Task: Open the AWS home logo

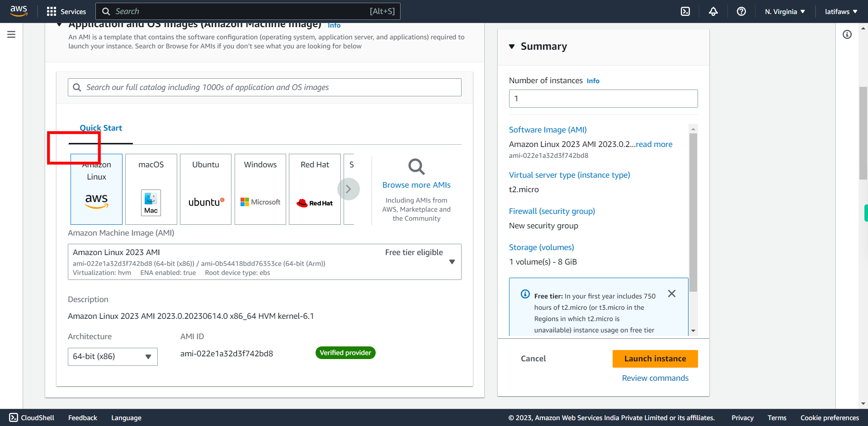Action: [19, 11]
